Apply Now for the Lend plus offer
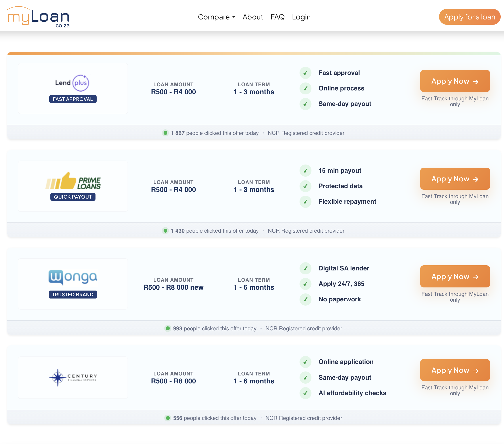504x444 pixels. (455, 81)
